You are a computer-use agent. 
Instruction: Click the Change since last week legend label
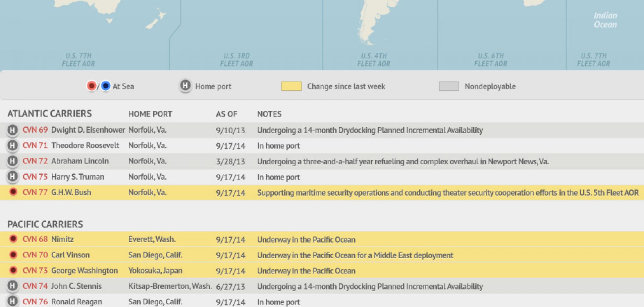pos(346,87)
